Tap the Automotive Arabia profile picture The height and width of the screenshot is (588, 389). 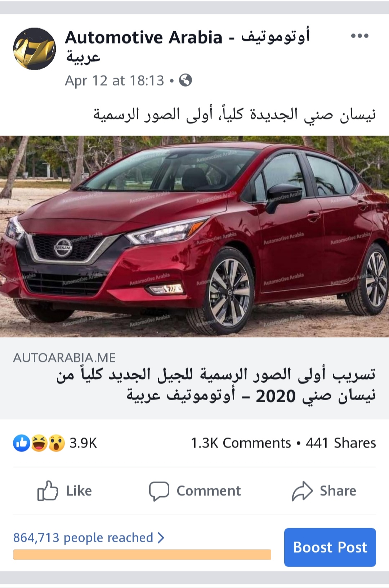click(x=35, y=49)
